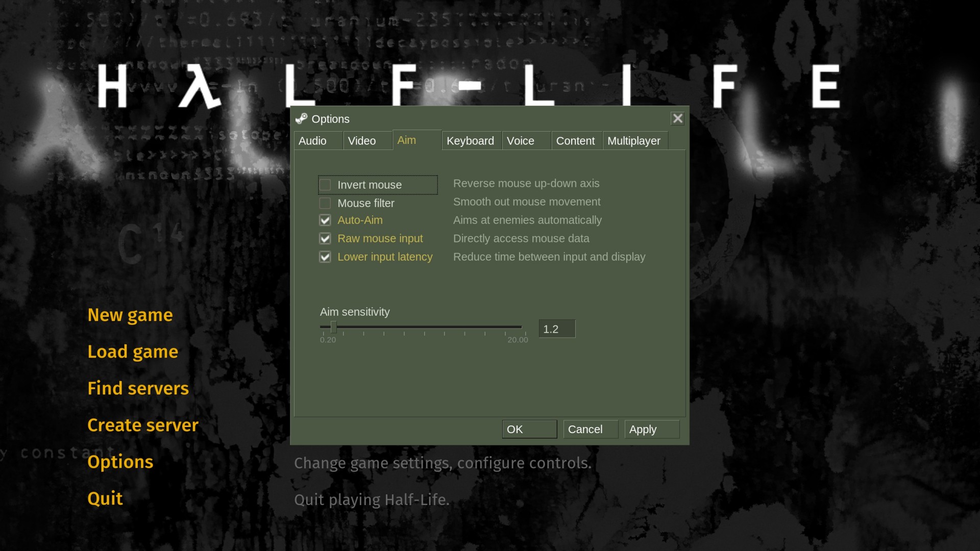
Task: Disable the Auto-Aim checkbox
Action: click(325, 220)
